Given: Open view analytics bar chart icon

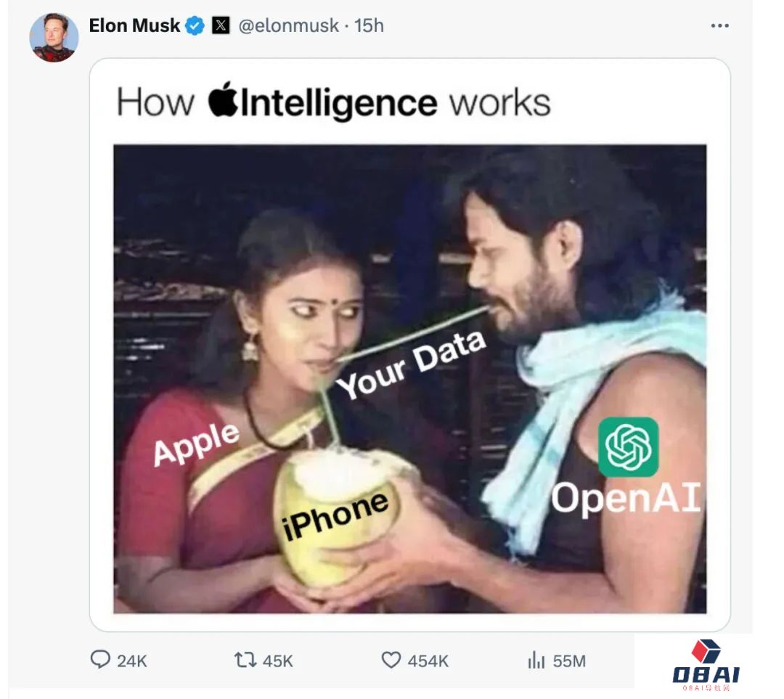Looking at the screenshot, I should point(536,660).
